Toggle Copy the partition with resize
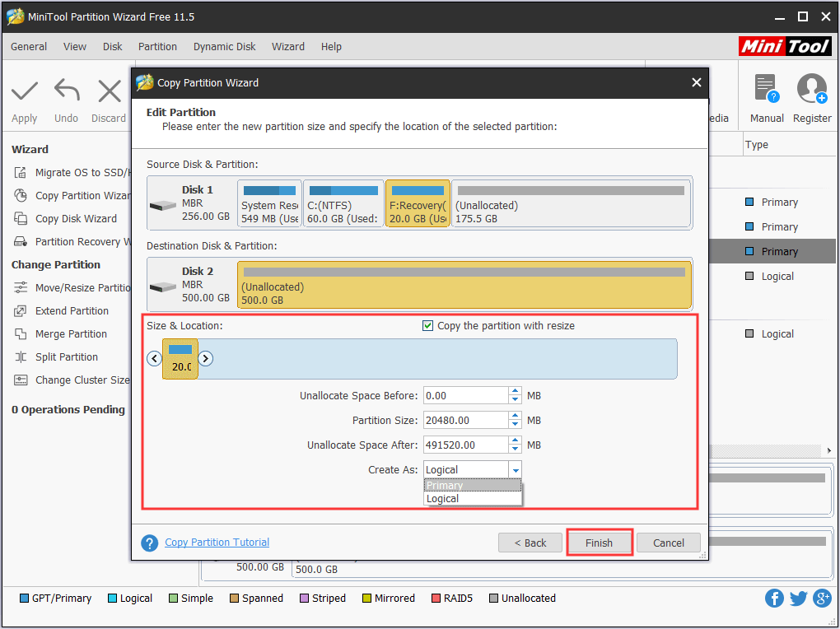Image resolution: width=840 pixels, height=629 pixels. point(427,325)
